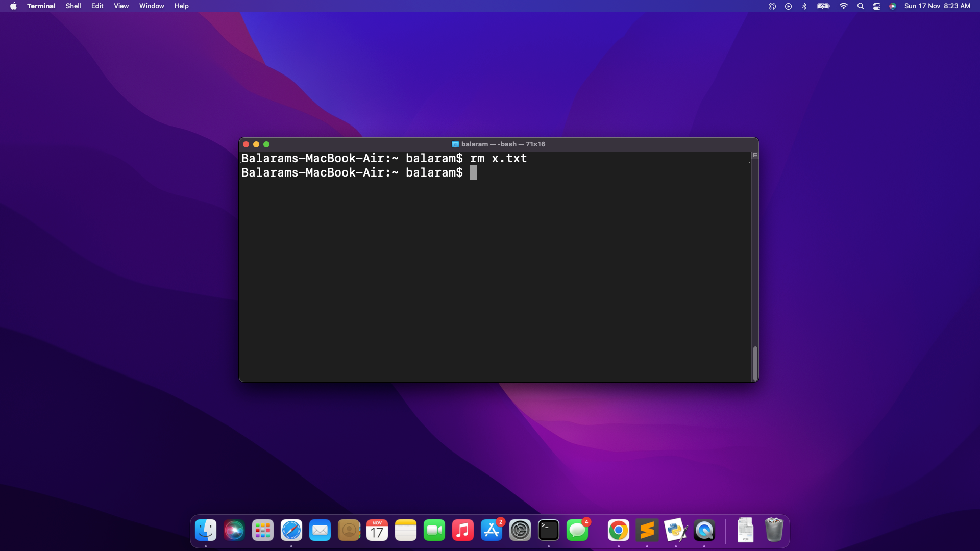Image resolution: width=980 pixels, height=551 pixels.
Task: Open the Edit menu
Action: [x=97, y=6]
